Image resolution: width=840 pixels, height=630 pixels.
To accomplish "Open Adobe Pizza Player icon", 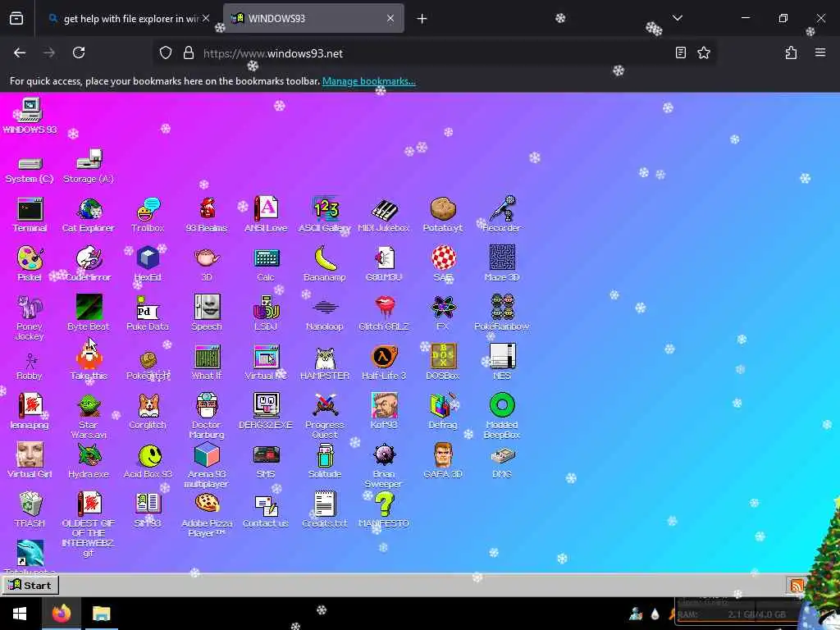I will coord(207,515).
